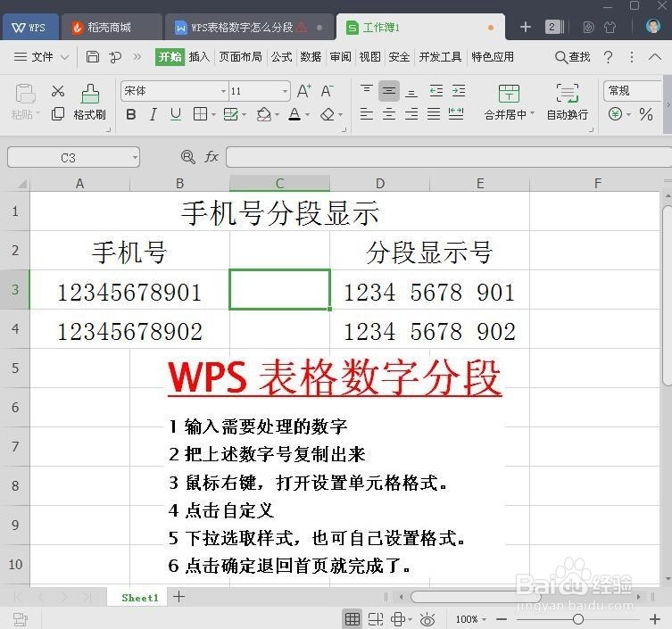The height and width of the screenshot is (629, 672).
Task: Center text horizontally
Action: coord(389,114)
